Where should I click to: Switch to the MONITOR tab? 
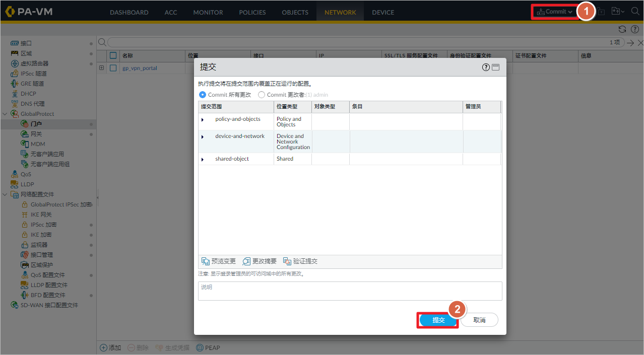coord(208,12)
